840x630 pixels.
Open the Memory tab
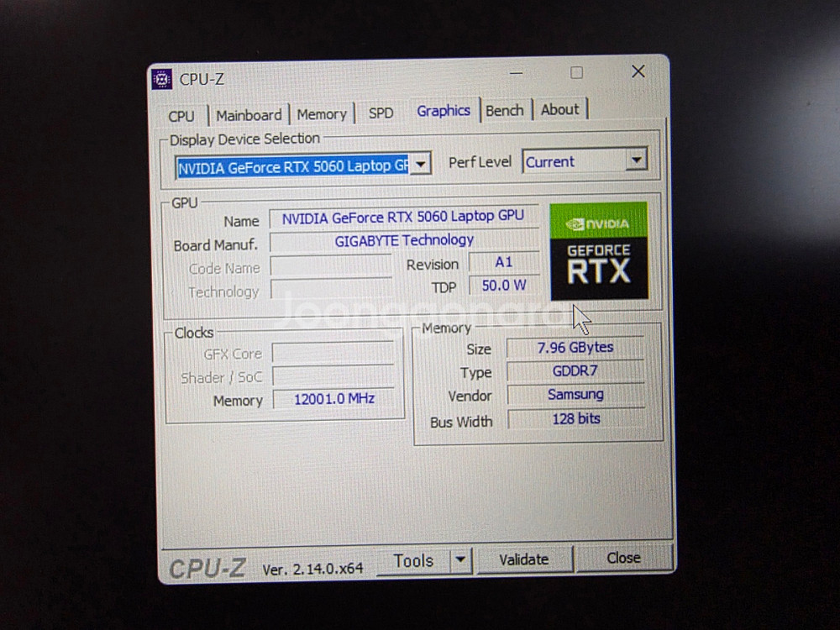tap(322, 114)
